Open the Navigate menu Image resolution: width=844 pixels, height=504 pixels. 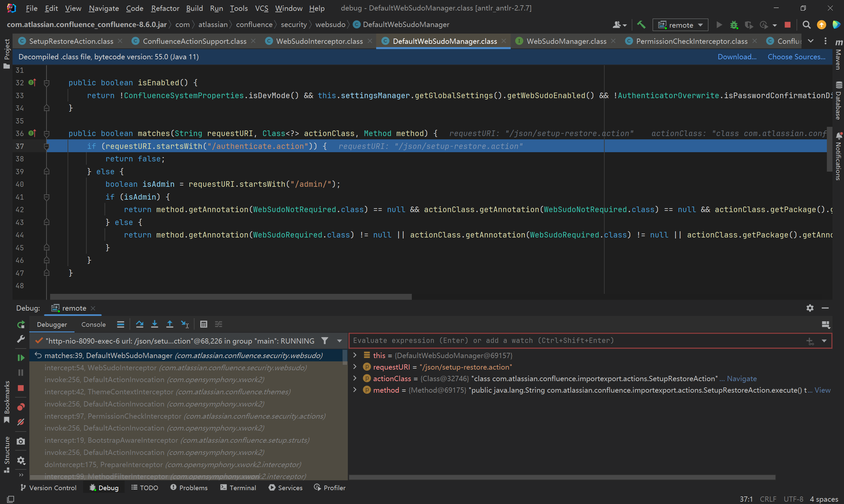click(x=104, y=8)
